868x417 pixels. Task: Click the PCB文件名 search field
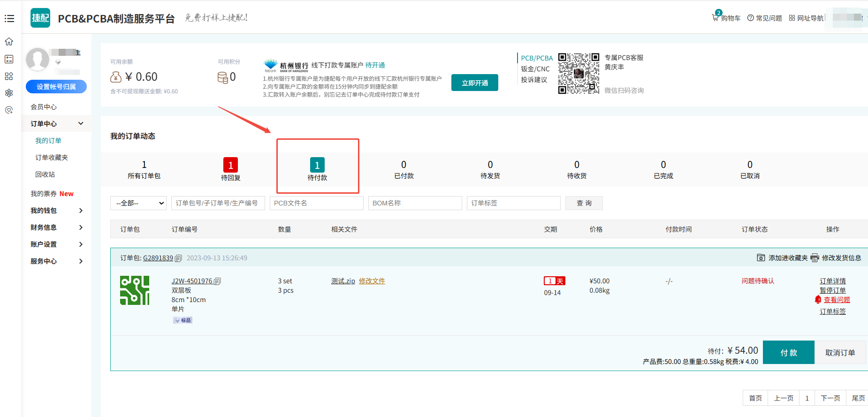(x=316, y=203)
